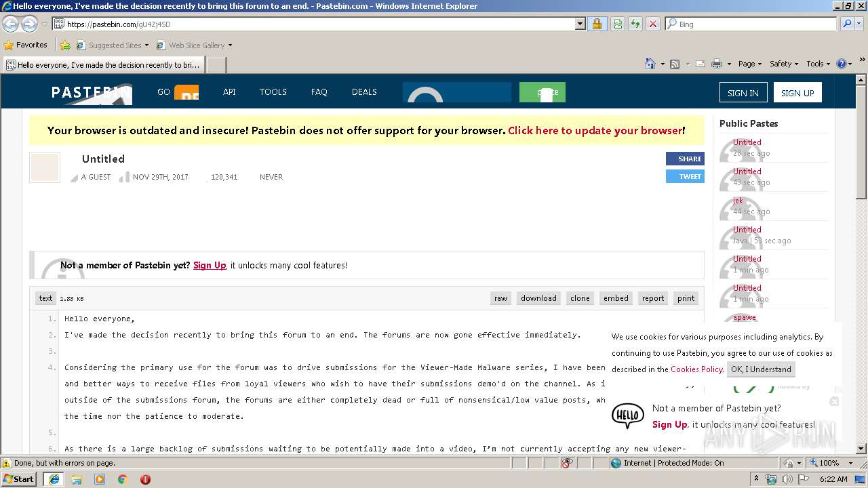This screenshot has width=868, height=488.
Task: Open DEALS in Pastebin nav
Action: tap(364, 92)
